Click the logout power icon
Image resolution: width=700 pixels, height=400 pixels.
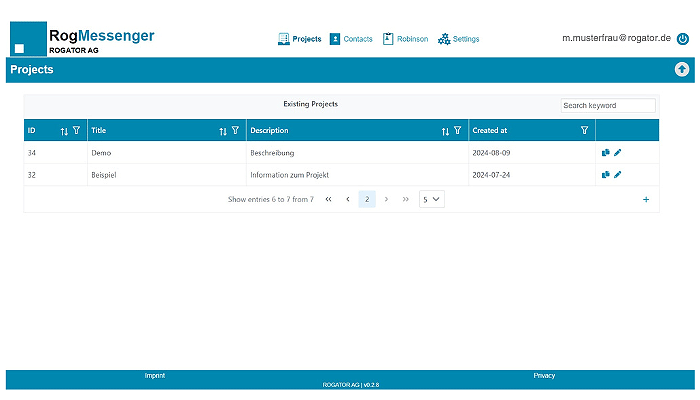pos(683,39)
